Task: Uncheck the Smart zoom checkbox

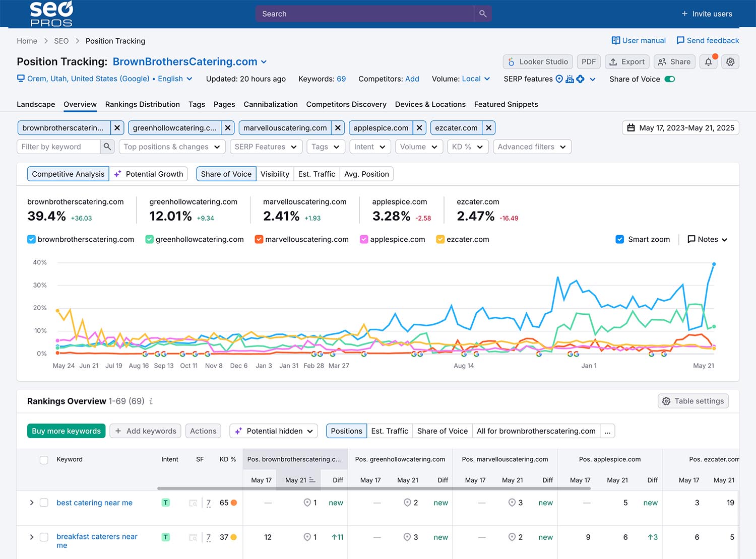Action: (620, 239)
